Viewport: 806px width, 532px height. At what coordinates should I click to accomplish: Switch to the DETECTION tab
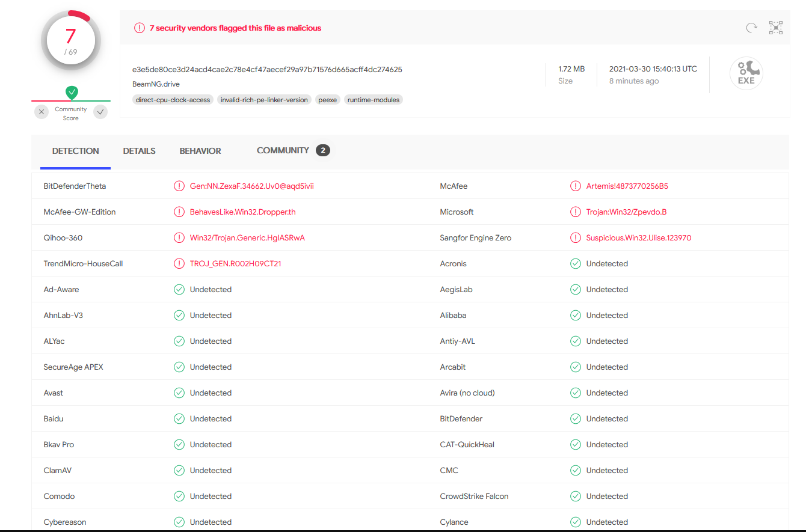coord(76,151)
